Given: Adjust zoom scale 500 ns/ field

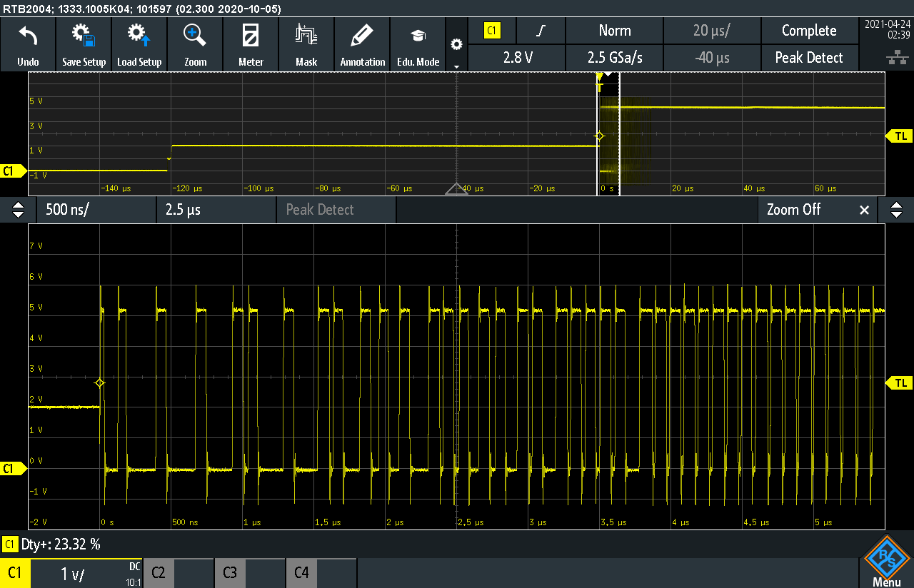Looking at the screenshot, I should 96,210.
